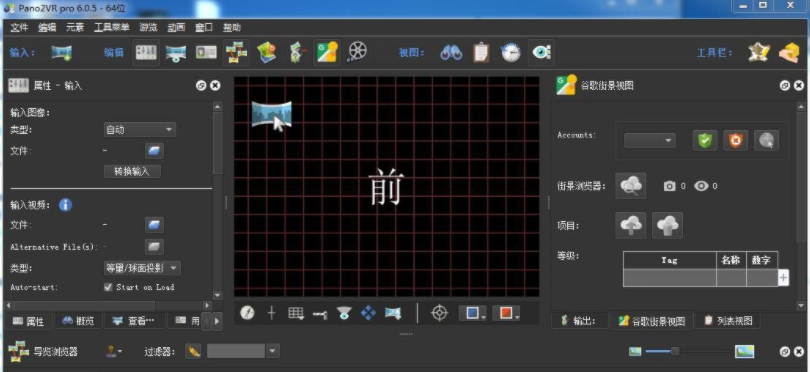Click the green shield authorize icon
This screenshot has height=372, width=810.
[705, 141]
